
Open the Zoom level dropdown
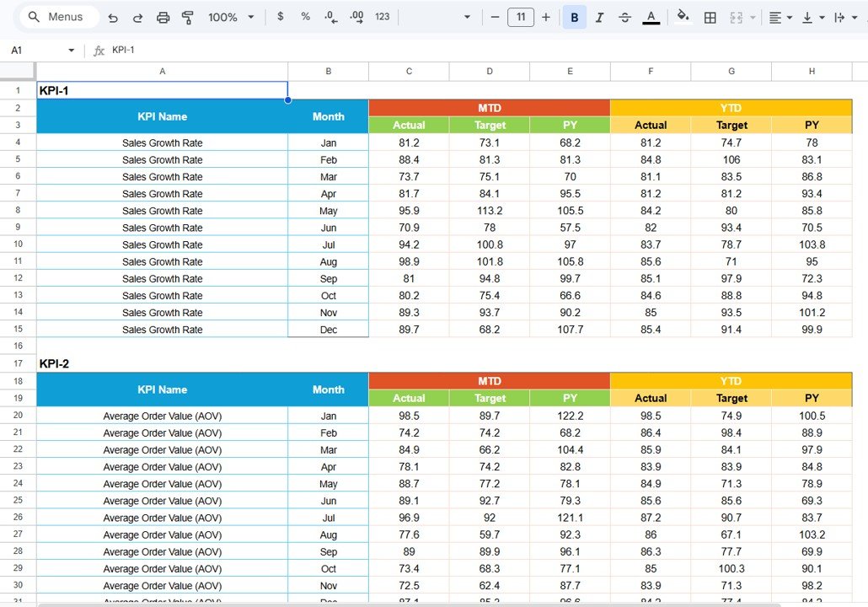pos(229,17)
